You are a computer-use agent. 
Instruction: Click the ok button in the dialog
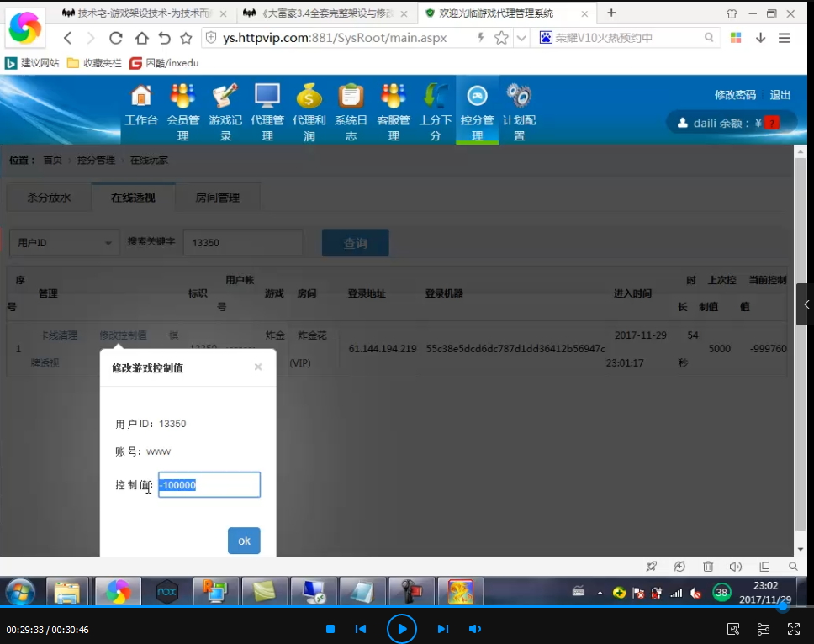[244, 541]
